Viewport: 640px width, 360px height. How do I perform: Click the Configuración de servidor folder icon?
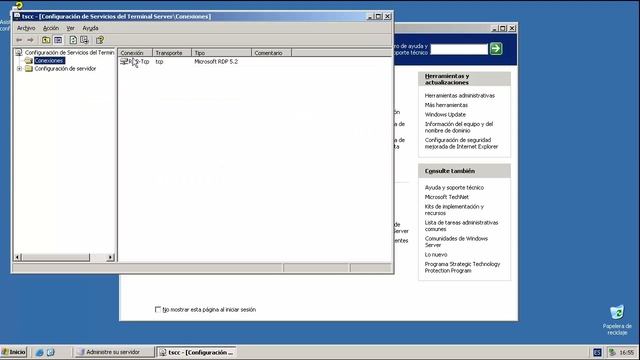coord(29,69)
